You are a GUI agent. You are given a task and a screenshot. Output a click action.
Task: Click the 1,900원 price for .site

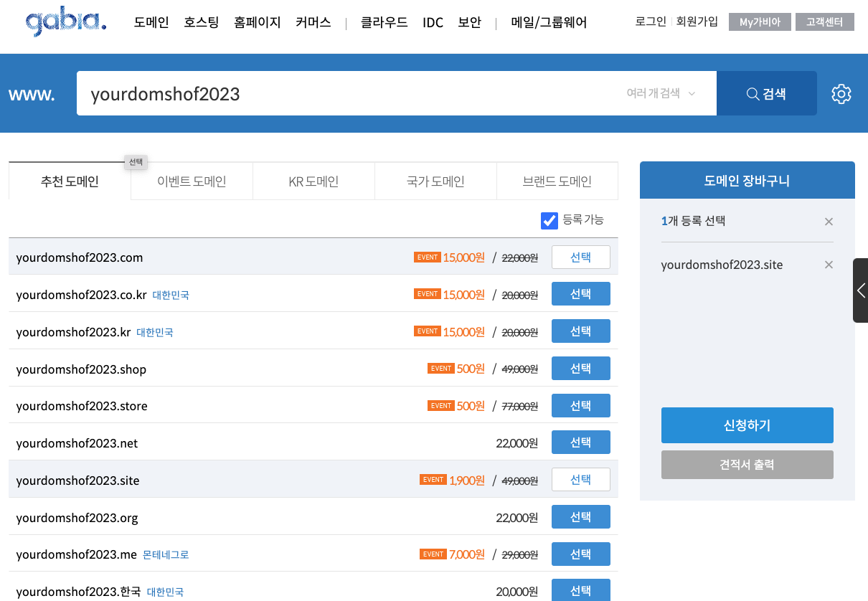tap(467, 480)
